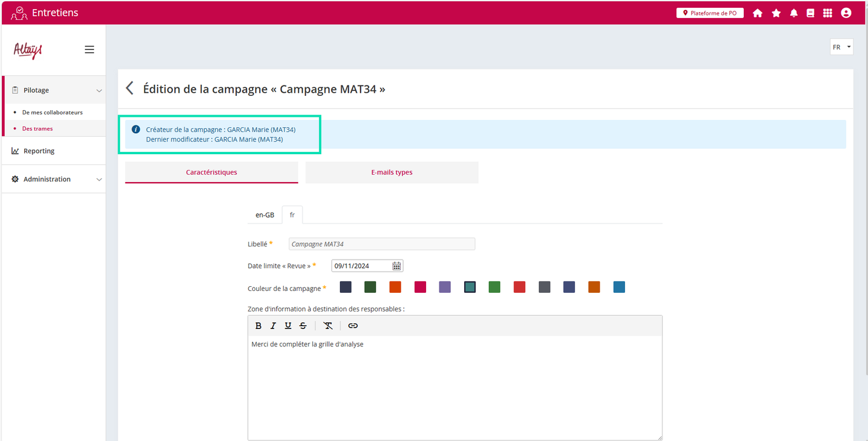Open the FR language dropdown
Viewport: 868px width, 441px height.
[x=841, y=47]
